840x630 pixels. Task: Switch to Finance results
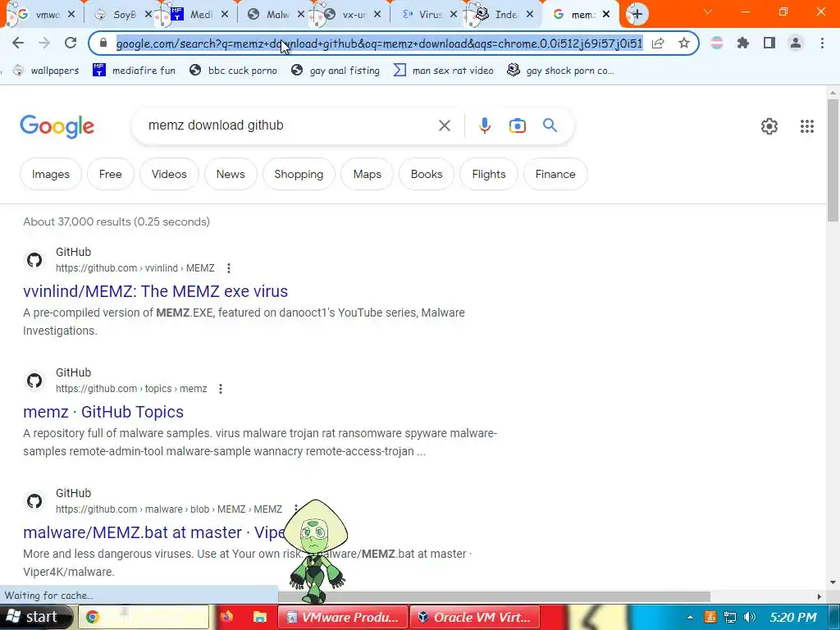tap(555, 174)
